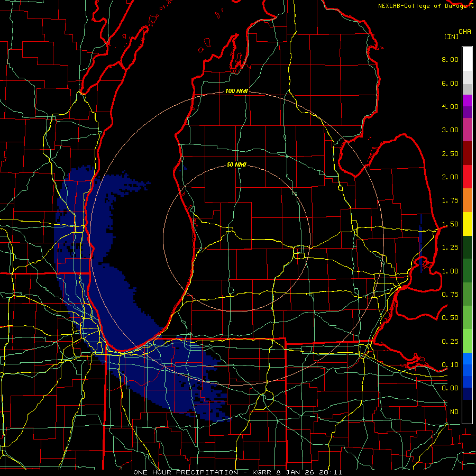The height and width of the screenshot is (476, 476).
Task: Select the "1.25" legend value
Action: [x=450, y=248]
